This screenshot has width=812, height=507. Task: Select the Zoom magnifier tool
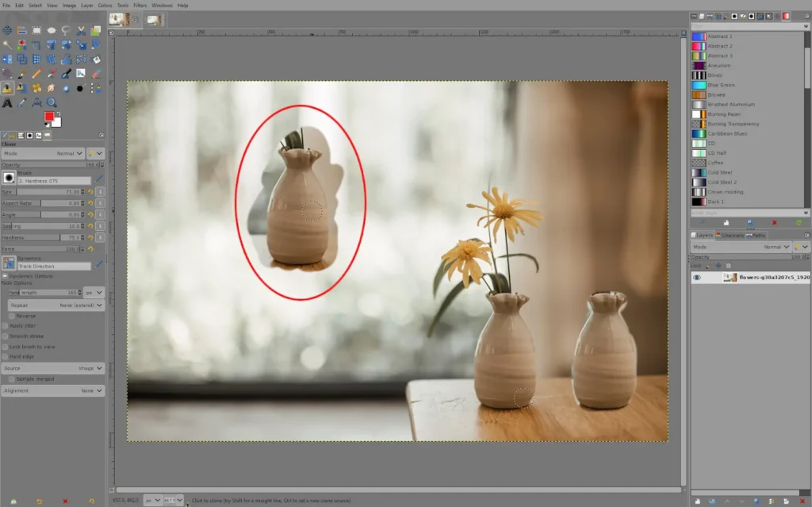tap(52, 102)
